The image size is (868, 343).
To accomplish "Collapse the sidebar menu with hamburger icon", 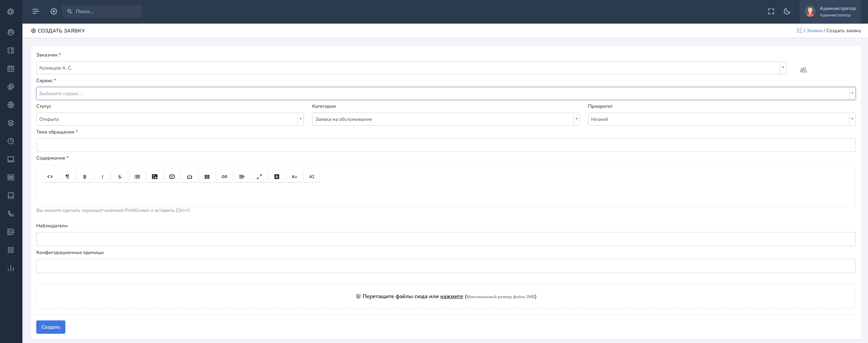I will pyautogui.click(x=36, y=12).
